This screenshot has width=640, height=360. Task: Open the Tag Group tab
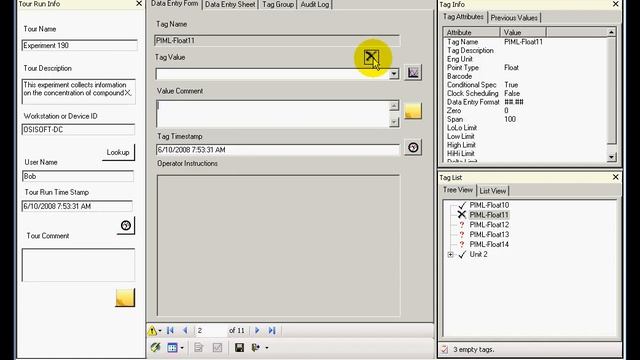pos(278,4)
